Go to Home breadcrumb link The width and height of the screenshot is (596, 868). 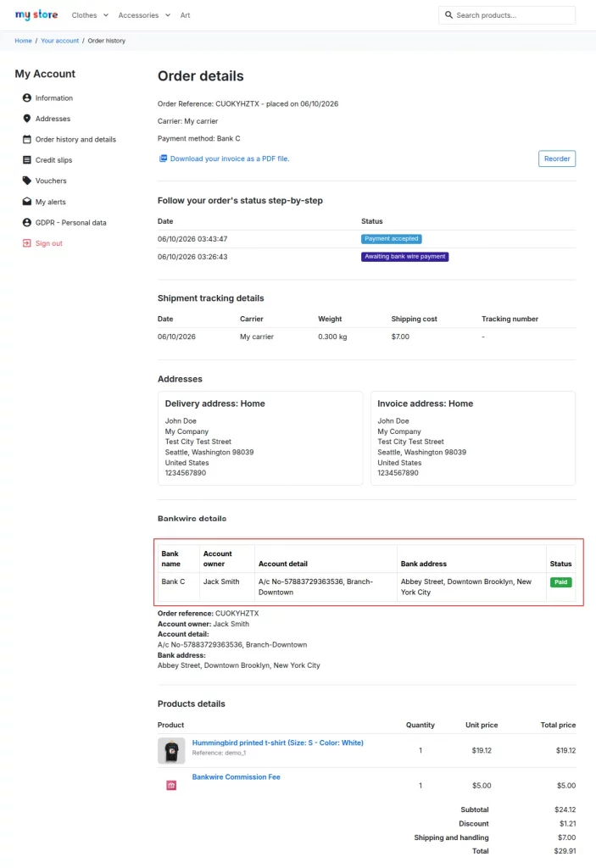pos(23,41)
